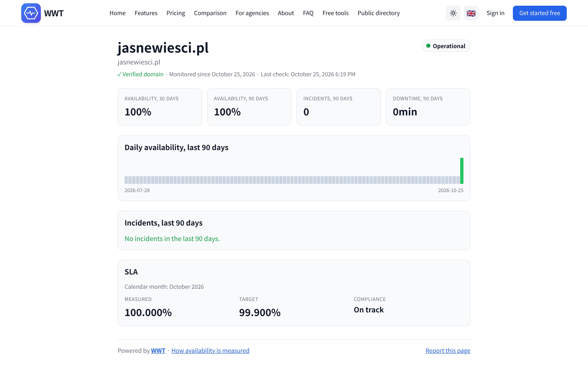Viewport: 588px width, 365px height.
Task: Click the green latest-day availability bar
Action: pyautogui.click(x=462, y=171)
